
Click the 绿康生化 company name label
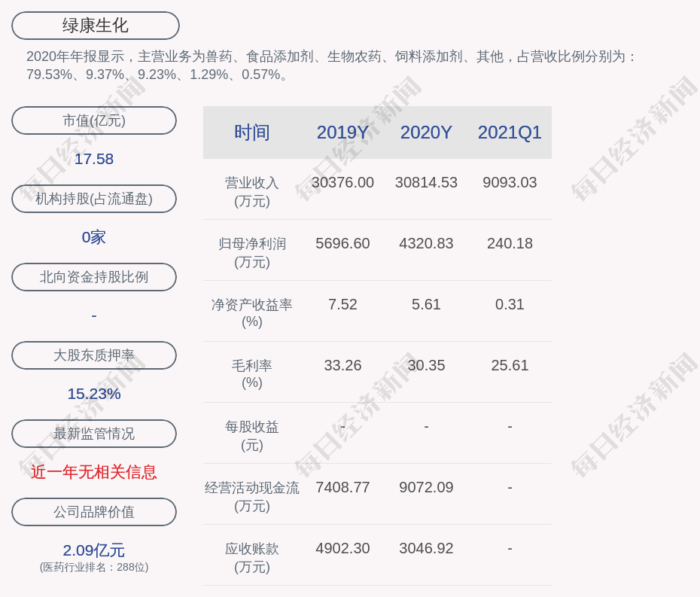tap(95, 26)
